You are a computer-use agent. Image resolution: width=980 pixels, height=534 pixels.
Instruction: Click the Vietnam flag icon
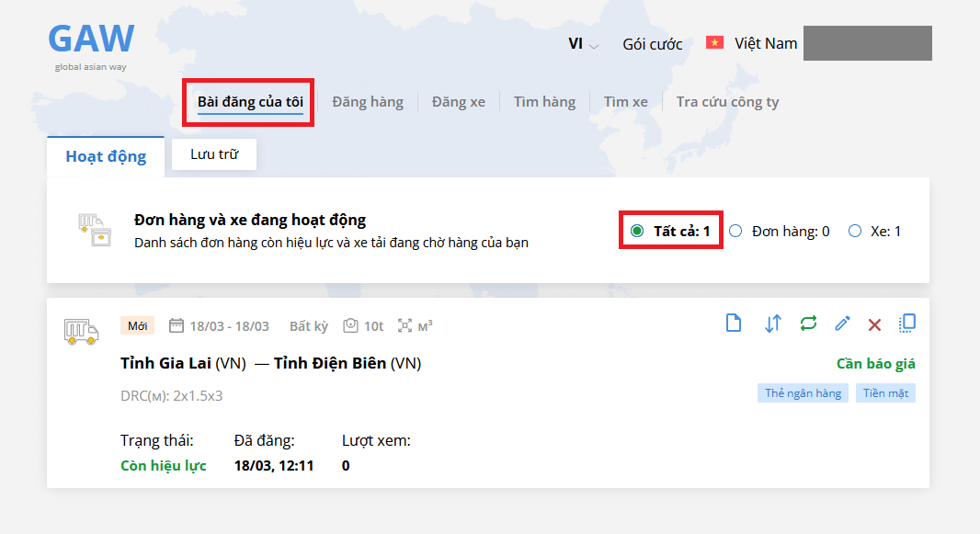click(714, 43)
